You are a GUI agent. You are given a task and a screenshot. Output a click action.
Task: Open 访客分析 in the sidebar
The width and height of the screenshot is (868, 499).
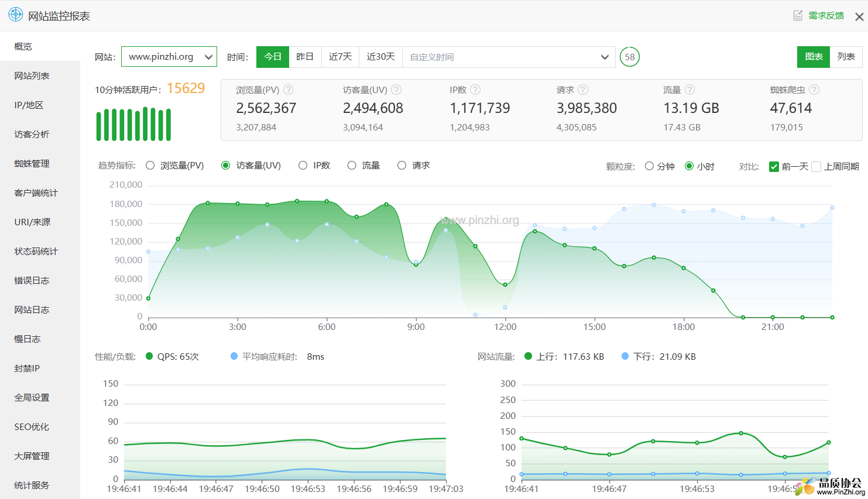coord(40,134)
